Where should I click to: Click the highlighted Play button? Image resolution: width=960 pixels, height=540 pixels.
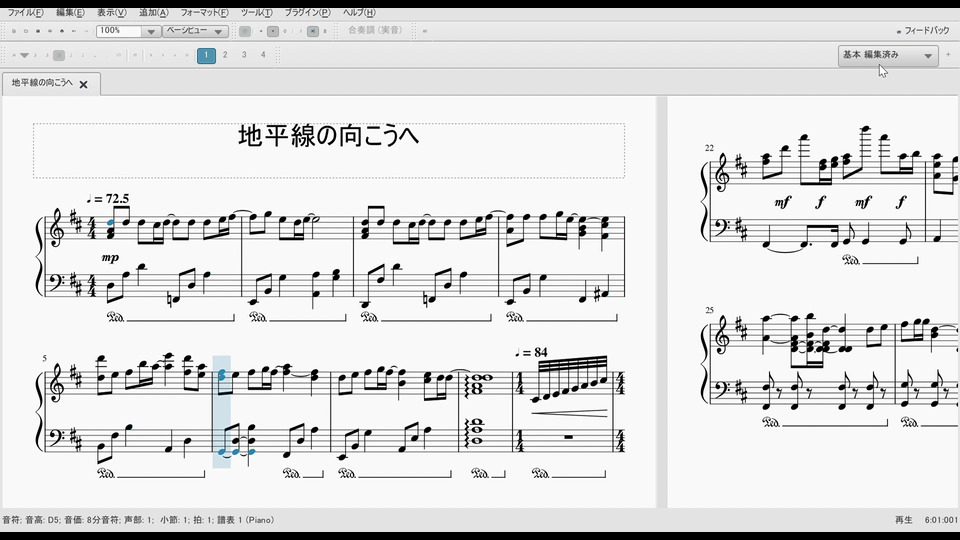pos(273,31)
